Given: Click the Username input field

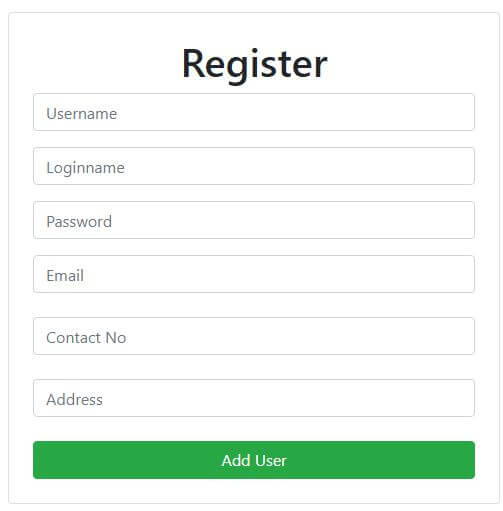Looking at the screenshot, I should tap(254, 112).
